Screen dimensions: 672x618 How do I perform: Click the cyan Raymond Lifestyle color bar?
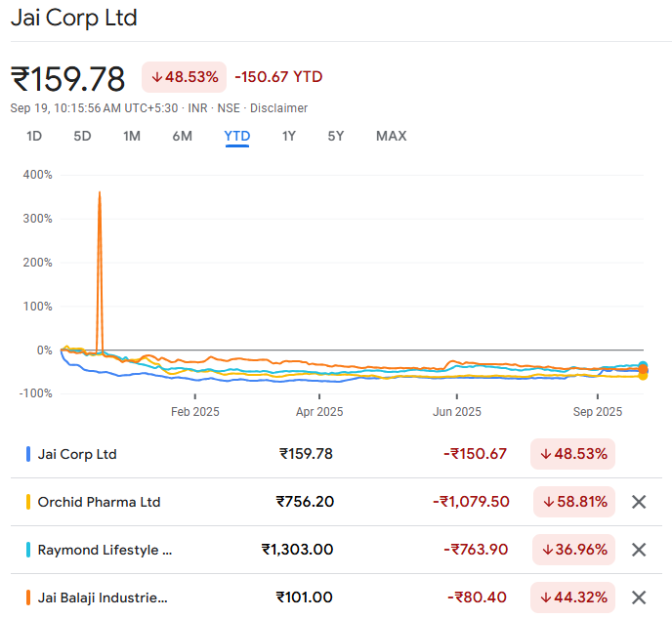click(x=28, y=550)
